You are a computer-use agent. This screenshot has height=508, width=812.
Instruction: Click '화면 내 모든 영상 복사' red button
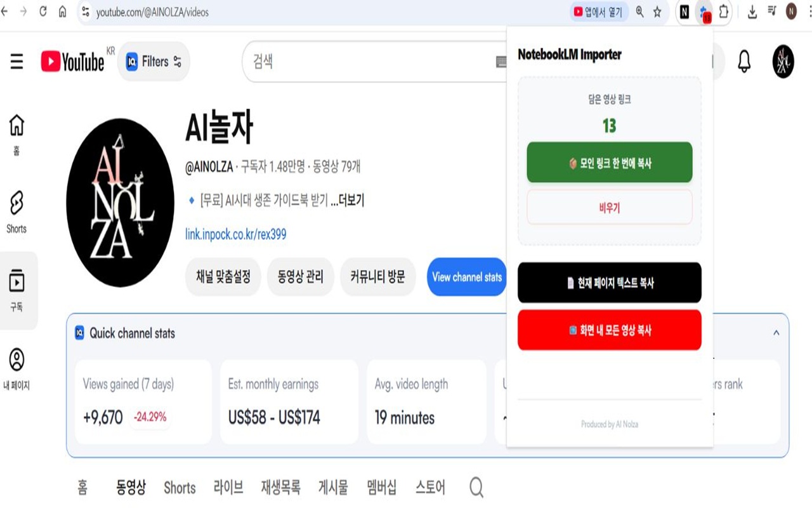pyautogui.click(x=610, y=330)
